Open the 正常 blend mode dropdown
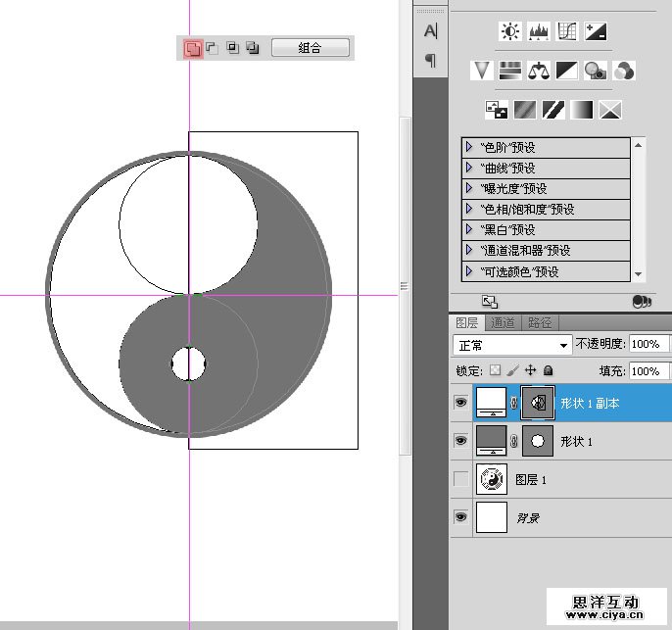The height and width of the screenshot is (630, 672). [x=512, y=345]
